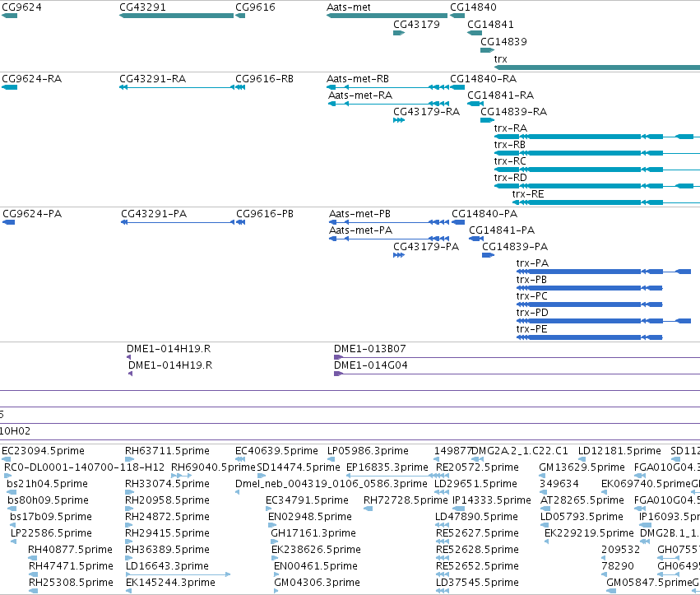Image resolution: width=700 pixels, height=595 pixels.
Task: Select the Aats-met-PB protein
Action: (x=389, y=222)
